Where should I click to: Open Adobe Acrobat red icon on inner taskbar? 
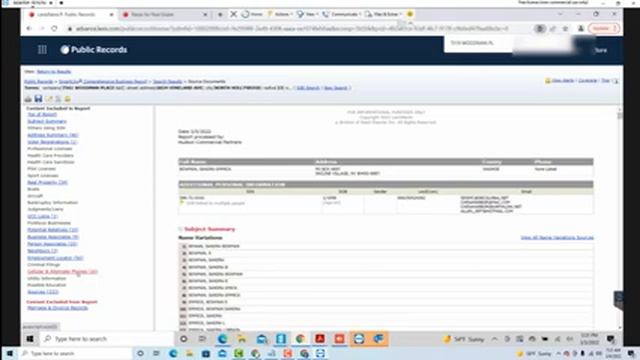point(320,339)
